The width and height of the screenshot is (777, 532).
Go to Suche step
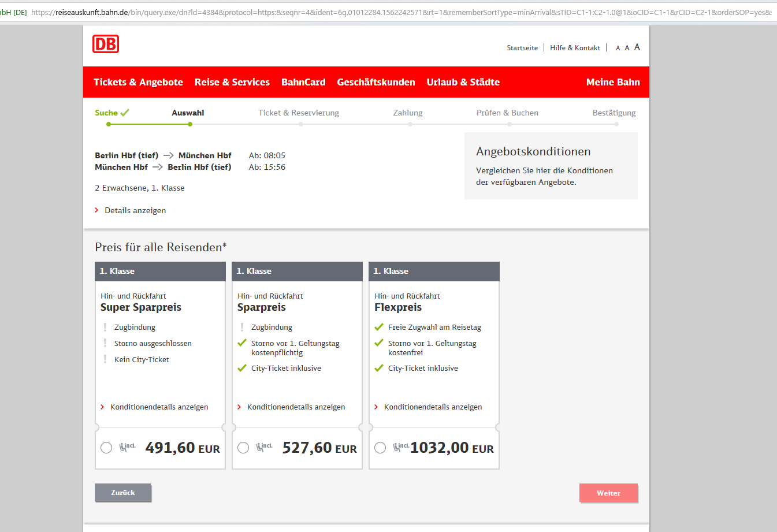point(106,113)
